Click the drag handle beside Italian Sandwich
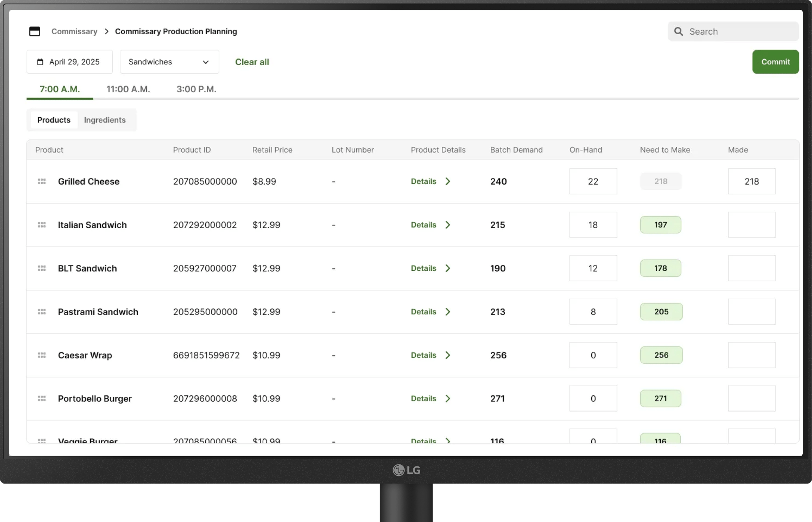This screenshot has width=812, height=522. coord(42,225)
